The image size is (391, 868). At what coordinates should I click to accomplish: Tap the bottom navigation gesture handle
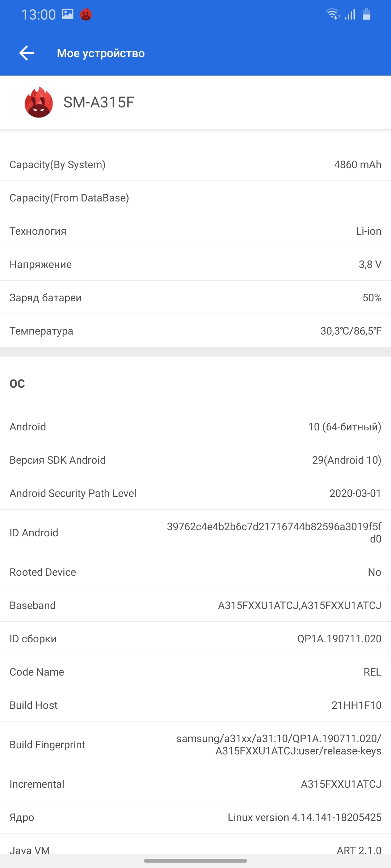click(195, 861)
